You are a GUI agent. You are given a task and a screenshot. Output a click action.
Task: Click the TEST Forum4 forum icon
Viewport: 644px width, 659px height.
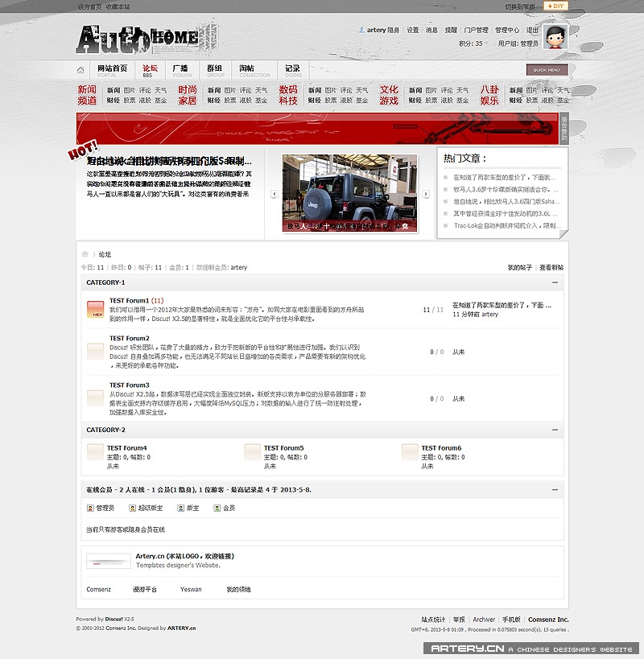click(x=96, y=452)
